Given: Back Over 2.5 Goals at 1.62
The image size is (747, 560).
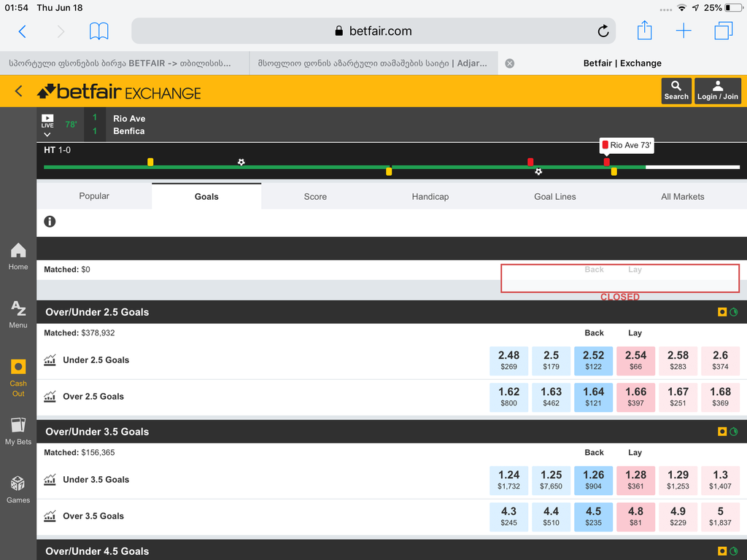Looking at the screenshot, I should point(508,397).
